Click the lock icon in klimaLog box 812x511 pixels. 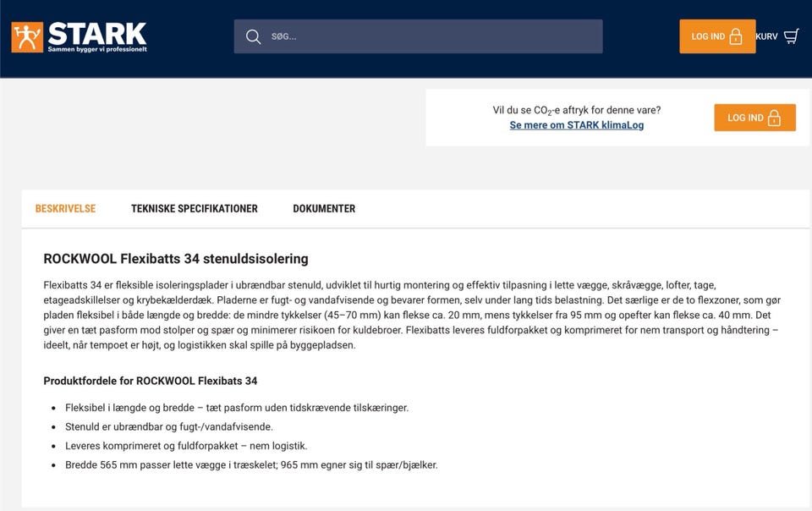[x=774, y=118]
